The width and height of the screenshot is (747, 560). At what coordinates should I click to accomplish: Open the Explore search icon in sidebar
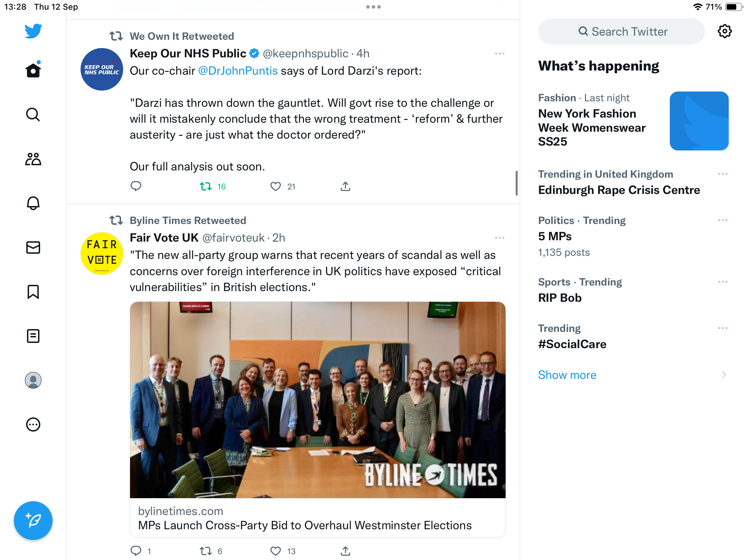[33, 114]
